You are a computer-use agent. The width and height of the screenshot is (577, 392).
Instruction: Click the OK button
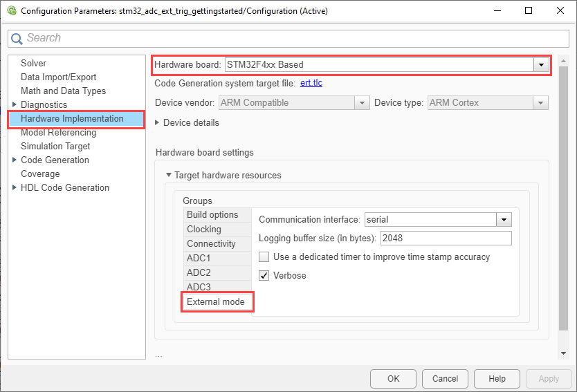(393, 379)
